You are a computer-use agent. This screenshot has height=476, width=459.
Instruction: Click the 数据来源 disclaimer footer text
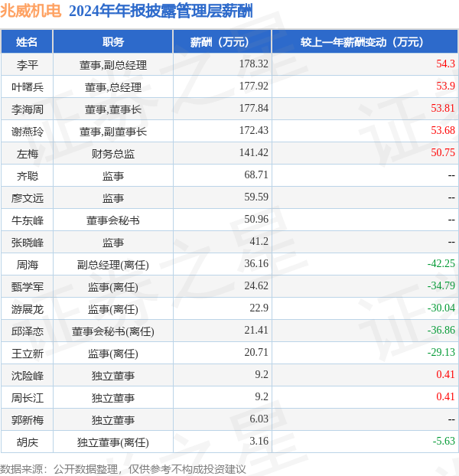[123, 469]
